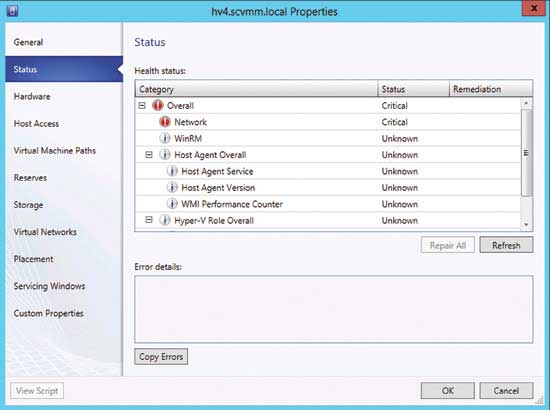Click Unknown status for WMI Performance Counter

tap(400, 204)
